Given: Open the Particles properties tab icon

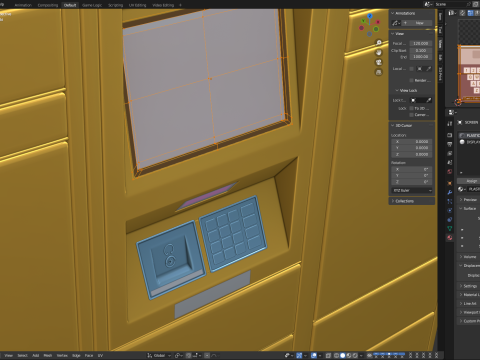Looking at the screenshot, I should 450,201.
